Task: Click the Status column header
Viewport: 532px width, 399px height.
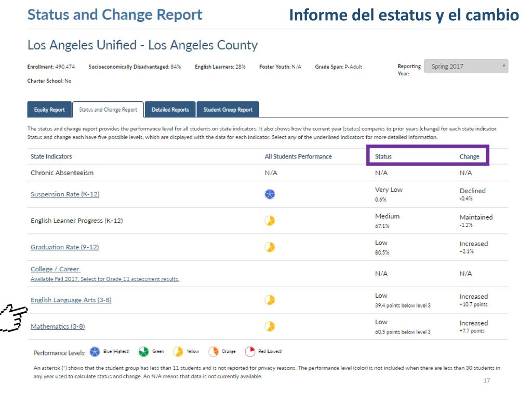Action: pyautogui.click(x=383, y=156)
